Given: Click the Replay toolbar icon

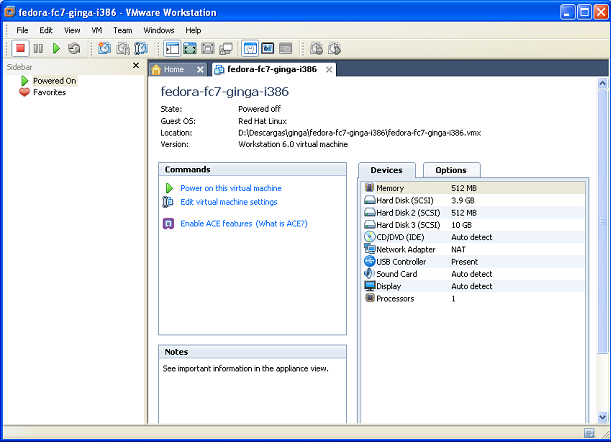Looking at the screenshot, I should coord(334,49).
